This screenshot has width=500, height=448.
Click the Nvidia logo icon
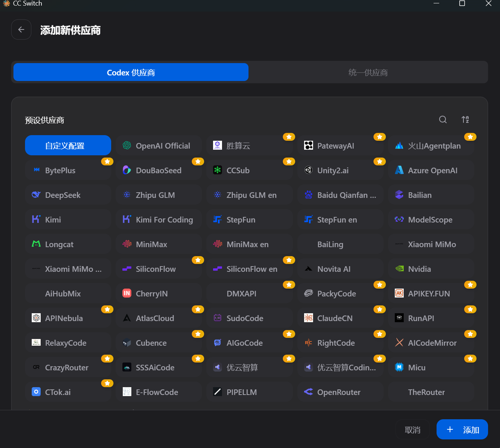(x=399, y=268)
